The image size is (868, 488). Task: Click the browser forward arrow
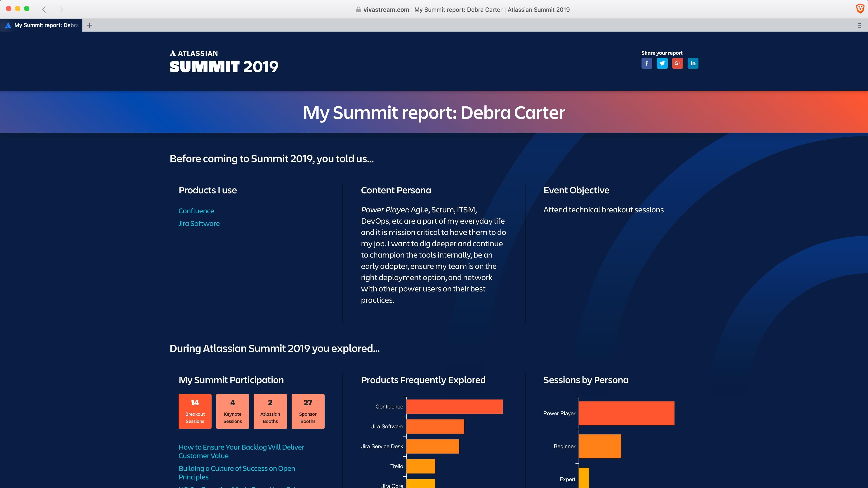pyautogui.click(x=61, y=9)
